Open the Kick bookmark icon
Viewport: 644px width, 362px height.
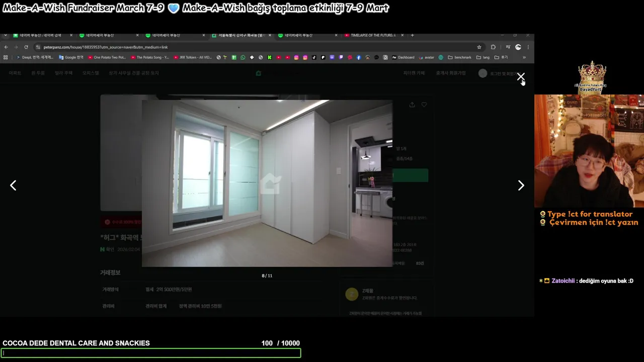270,57
